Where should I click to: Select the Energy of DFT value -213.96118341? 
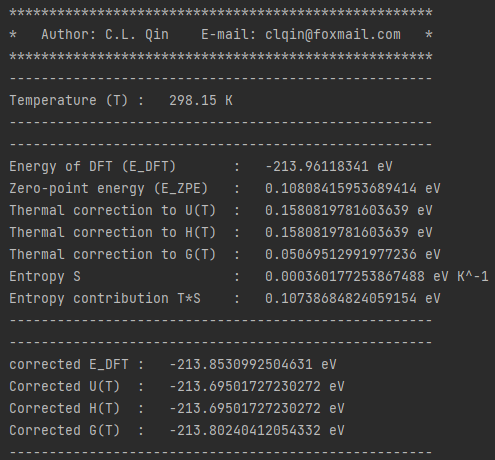click(317, 166)
